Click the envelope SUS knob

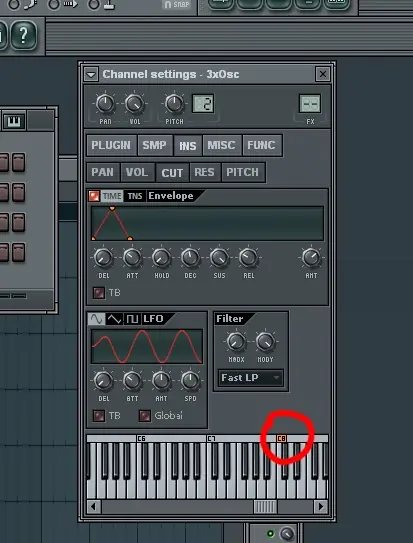tap(219, 258)
